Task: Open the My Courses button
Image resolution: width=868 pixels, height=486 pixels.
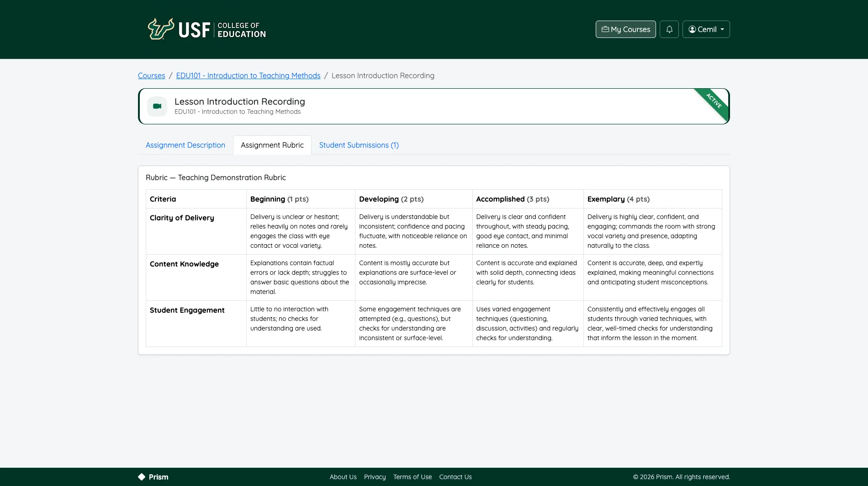Action: (626, 29)
